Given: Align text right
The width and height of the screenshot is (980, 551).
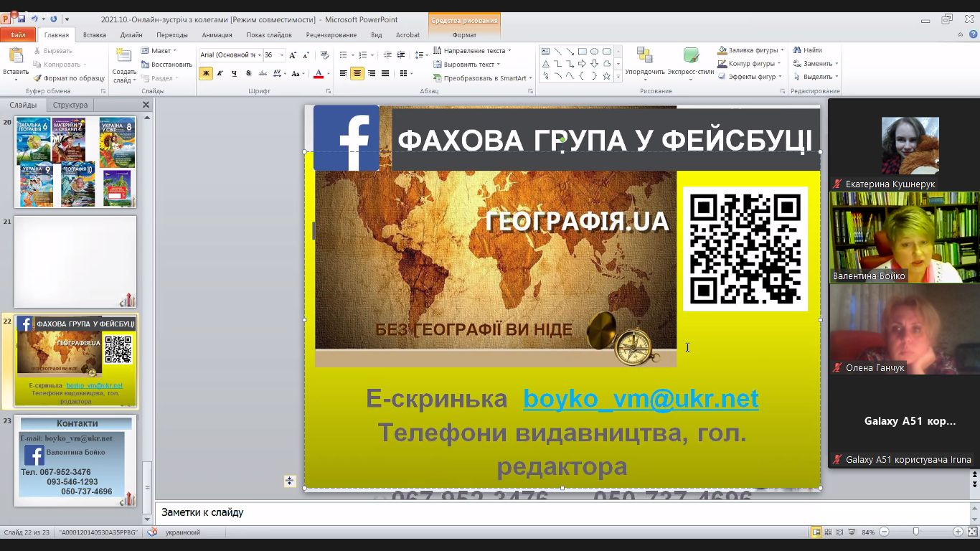Looking at the screenshot, I should (x=371, y=73).
